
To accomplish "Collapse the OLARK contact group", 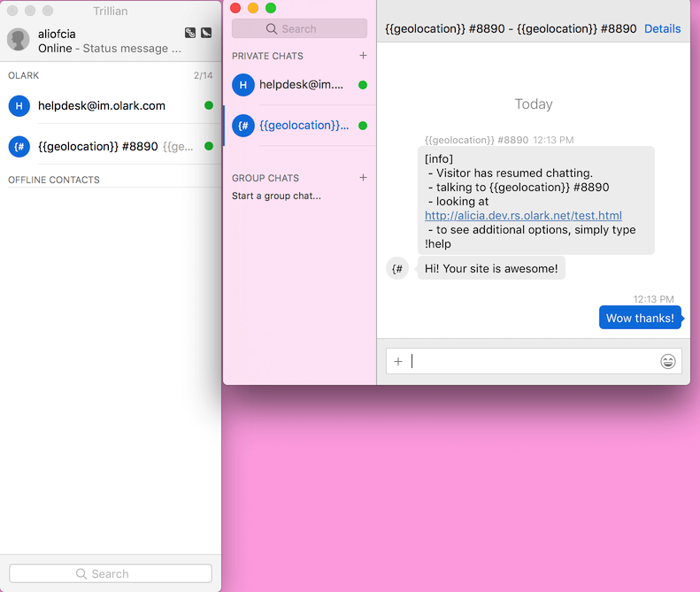I will [24, 76].
